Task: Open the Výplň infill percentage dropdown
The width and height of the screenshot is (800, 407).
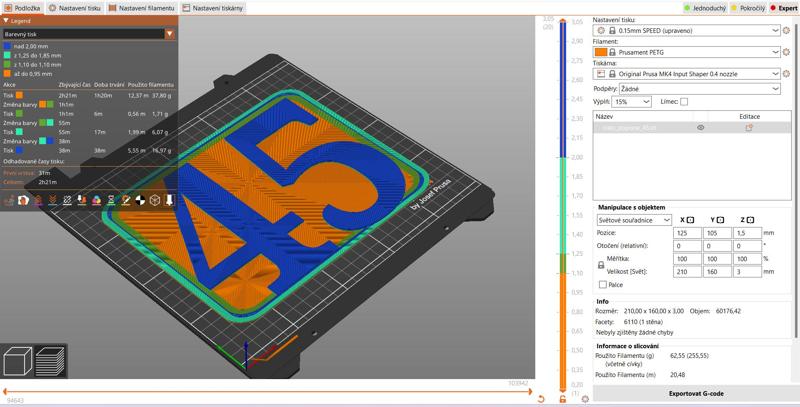Action: pyautogui.click(x=633, y=102)
